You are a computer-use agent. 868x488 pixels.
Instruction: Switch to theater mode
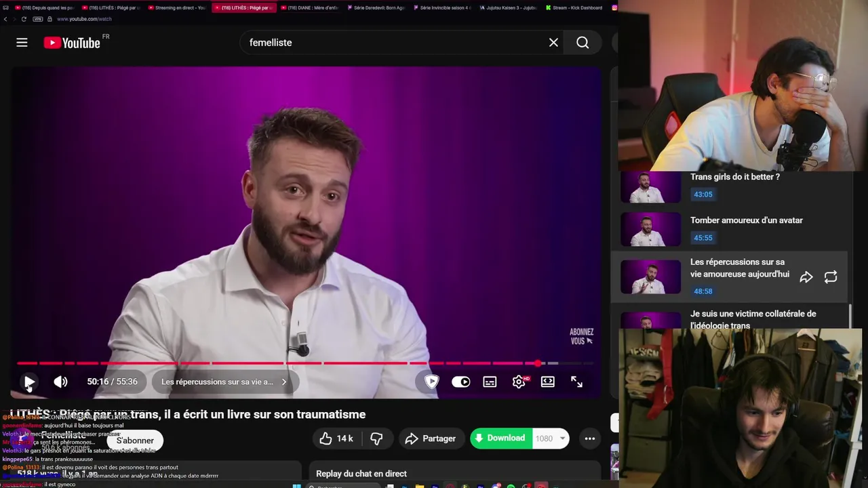548,382
